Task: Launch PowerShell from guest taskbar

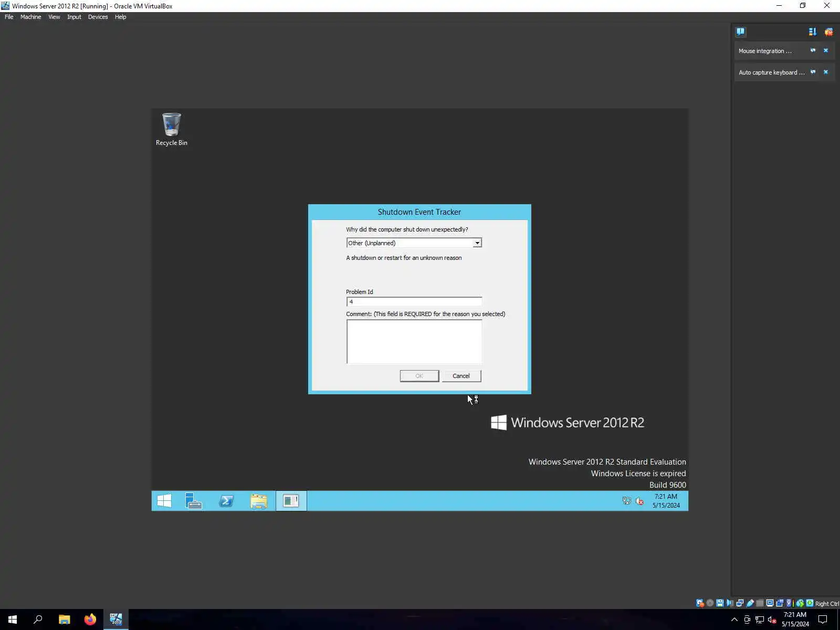Action: click(x=226, y=501)
